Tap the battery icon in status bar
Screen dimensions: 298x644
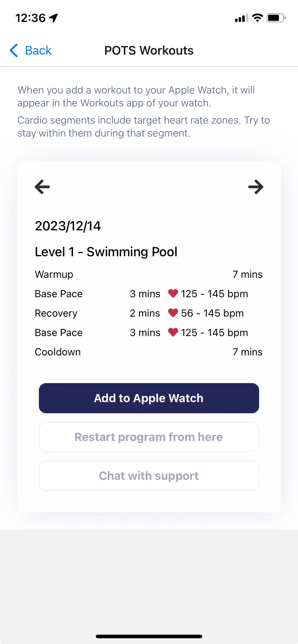[276, 18]
